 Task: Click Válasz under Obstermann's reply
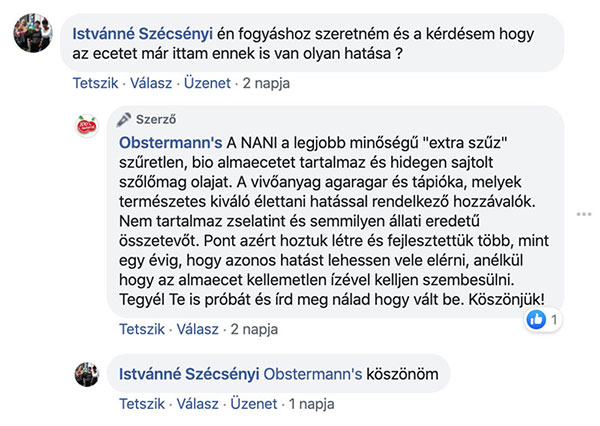click(x=200, y=329)
